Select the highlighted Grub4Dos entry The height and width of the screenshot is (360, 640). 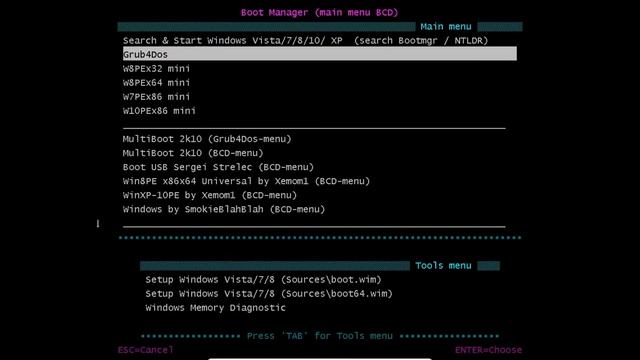pyautogui.click(x=320, y=54)
